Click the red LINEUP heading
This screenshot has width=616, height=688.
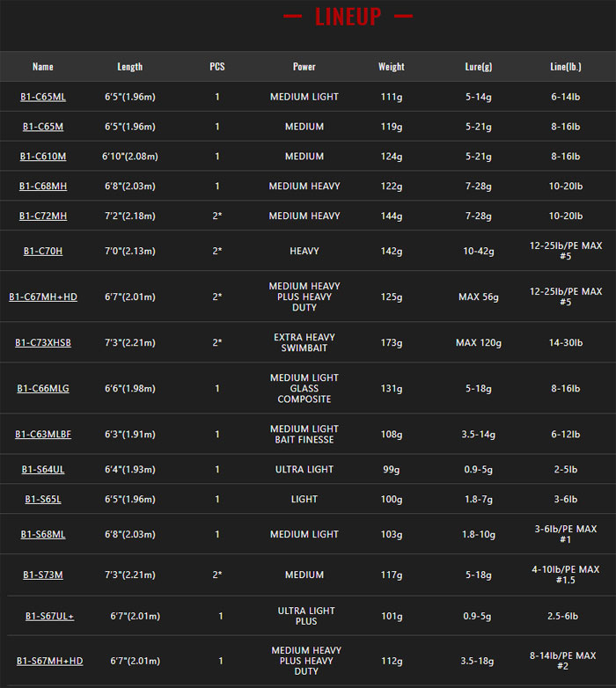pyautogui.click(x=348, y=17)
